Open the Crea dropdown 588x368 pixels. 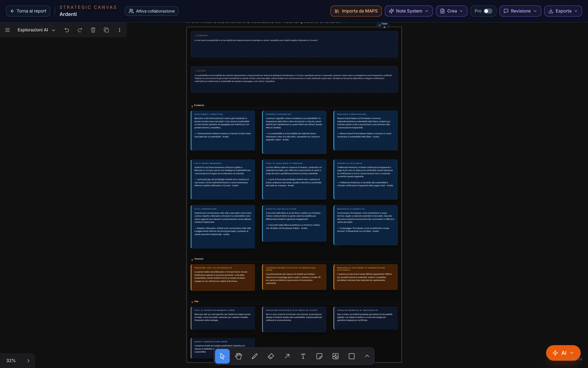[452, 11]
